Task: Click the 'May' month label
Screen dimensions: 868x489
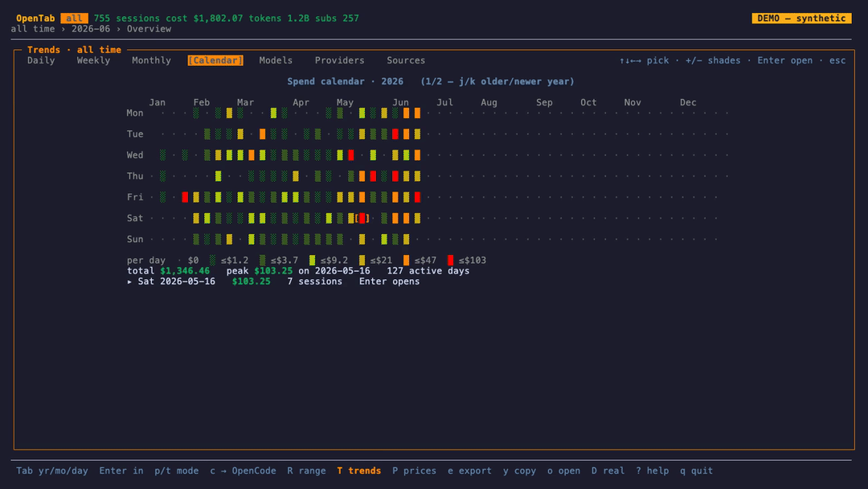Action: [345, 102]
